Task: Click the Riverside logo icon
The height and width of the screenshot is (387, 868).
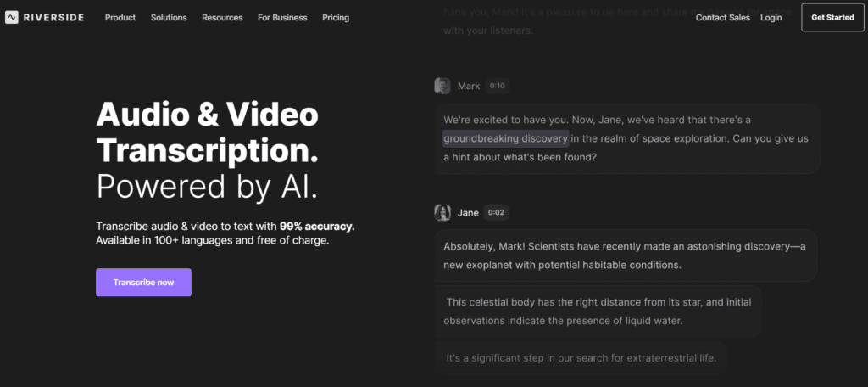Action: (x=12, y=18)
